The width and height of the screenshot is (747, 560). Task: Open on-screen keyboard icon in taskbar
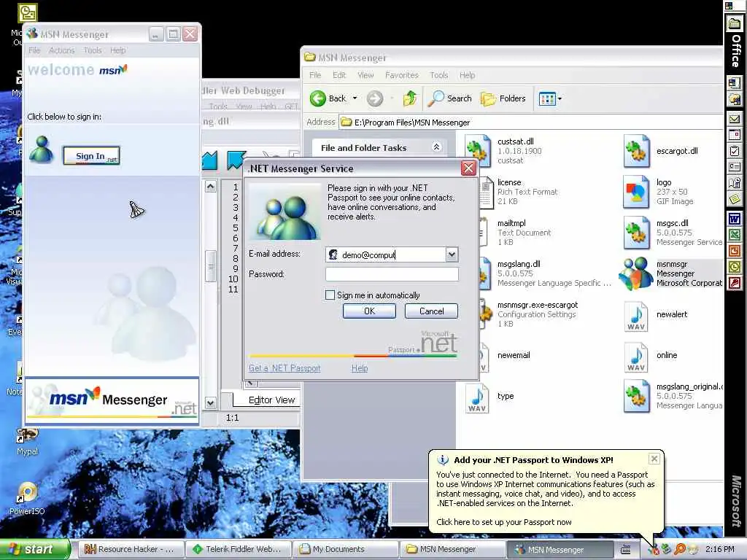click(x=625, y=550)
